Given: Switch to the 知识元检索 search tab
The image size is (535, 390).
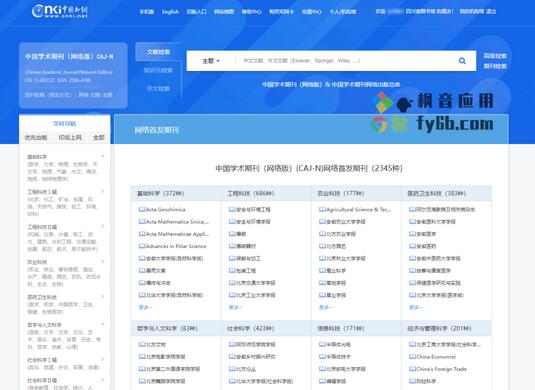Looking at the screenshot, I should [x=158, y=70].
